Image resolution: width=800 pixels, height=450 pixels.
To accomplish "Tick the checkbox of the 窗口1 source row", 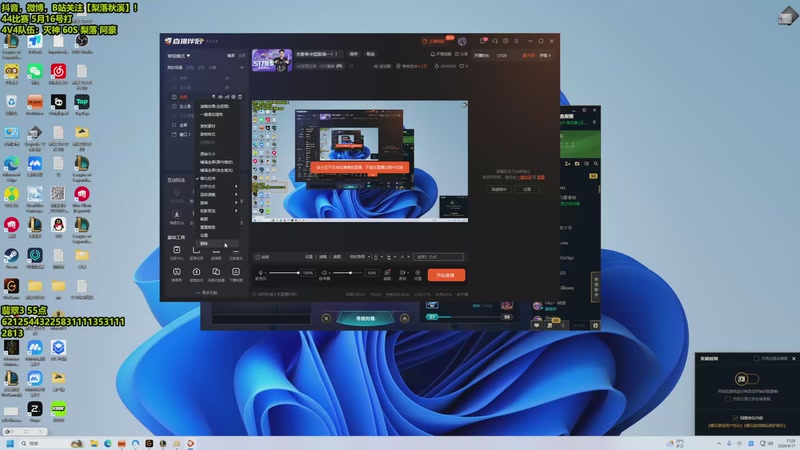I will (x=174, y=134).
